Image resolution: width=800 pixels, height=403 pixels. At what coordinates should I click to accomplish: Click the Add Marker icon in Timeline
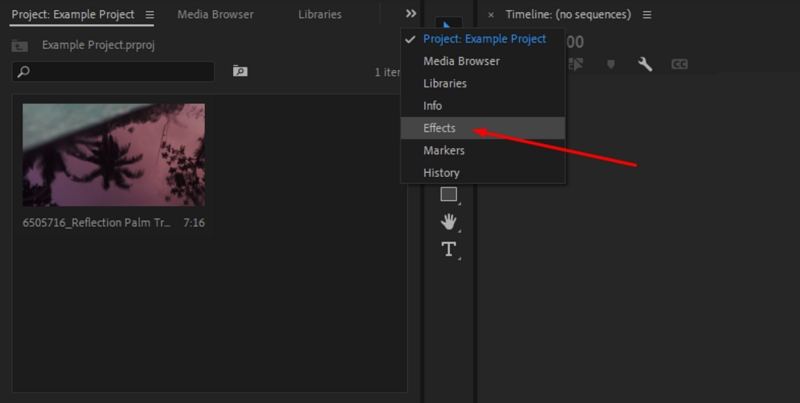611,64
